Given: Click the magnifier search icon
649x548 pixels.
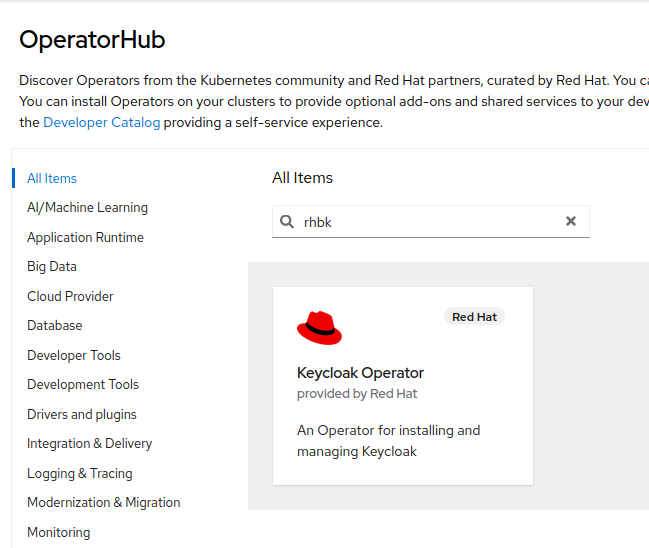Looking at the screenshot, I should point(286,221).
